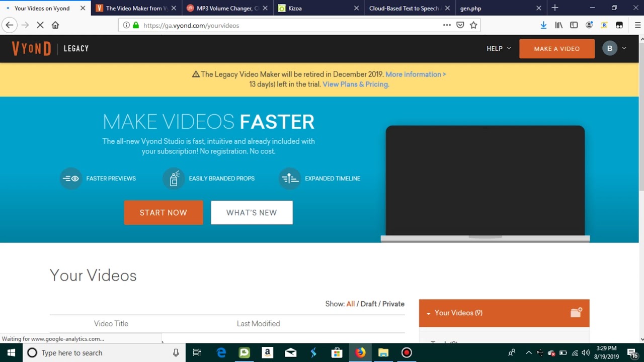The width and height of the screenshot is (644, 362).
Task: Filter videos to show Private
Action: coord(393,304)
